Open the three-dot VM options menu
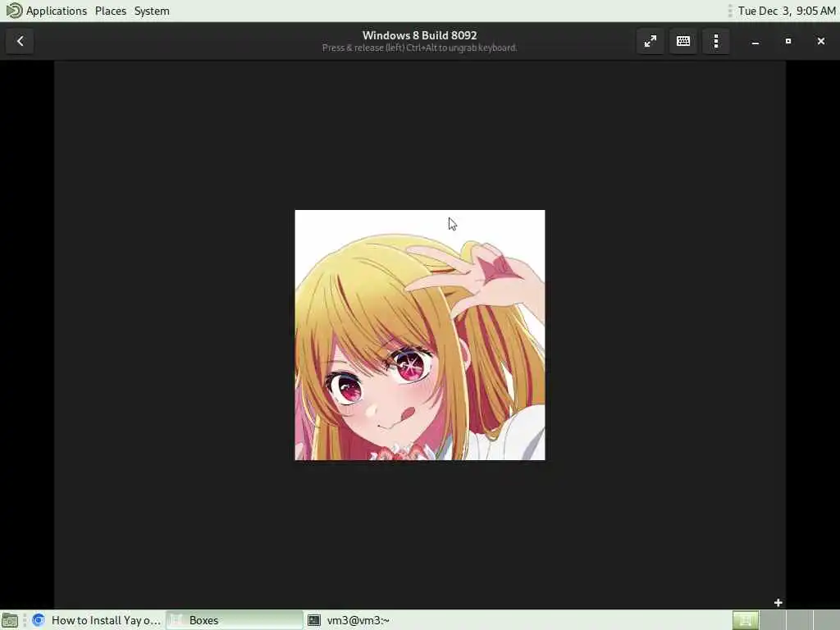840x630 pixels. (715, 41)
